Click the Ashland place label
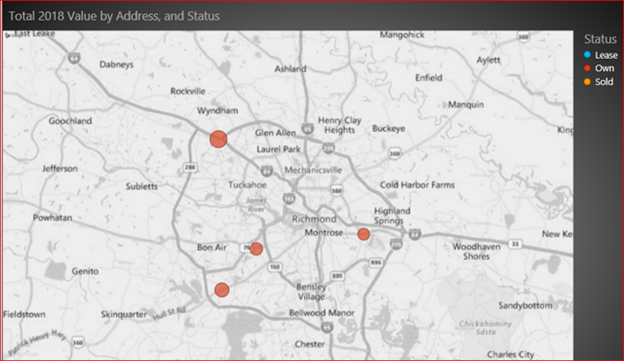 point(291,68)
